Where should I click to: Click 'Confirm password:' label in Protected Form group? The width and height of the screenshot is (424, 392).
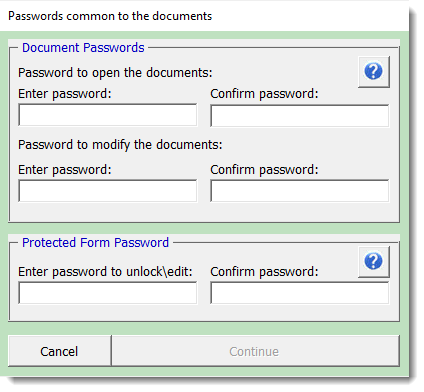tap(264, 272)
